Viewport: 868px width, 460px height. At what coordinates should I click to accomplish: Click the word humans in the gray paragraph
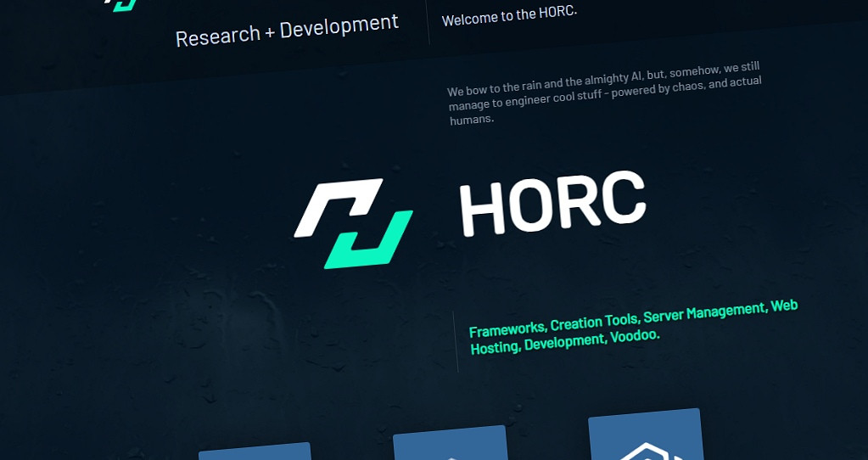[470, 121]
